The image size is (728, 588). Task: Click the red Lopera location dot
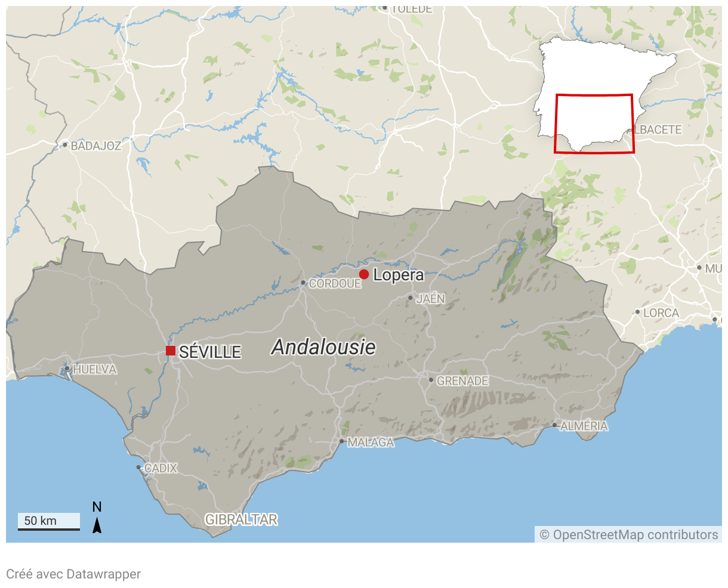(x=364, y=274)
